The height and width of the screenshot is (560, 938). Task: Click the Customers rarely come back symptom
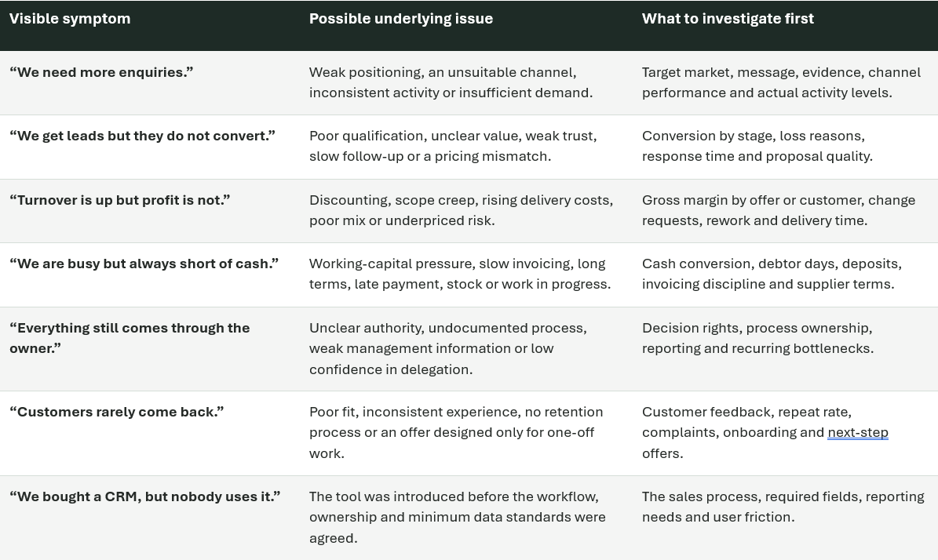(117, 412)
